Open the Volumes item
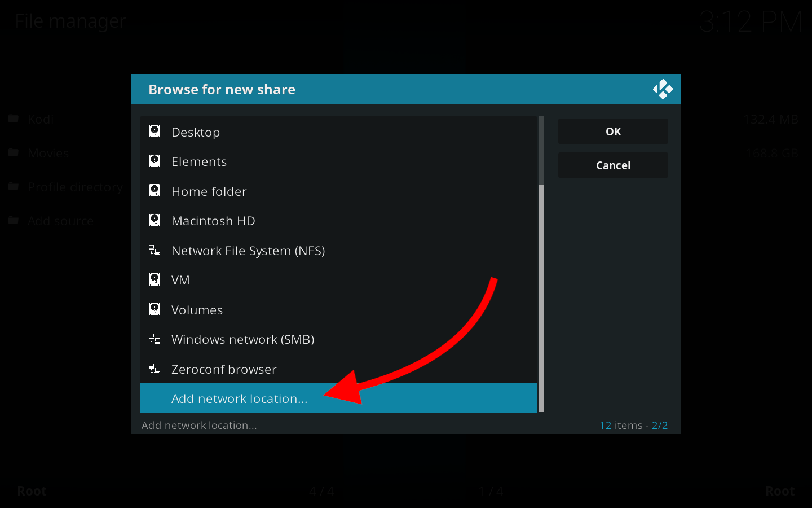Viewport: 812px width, 508px height. [197, 309]
